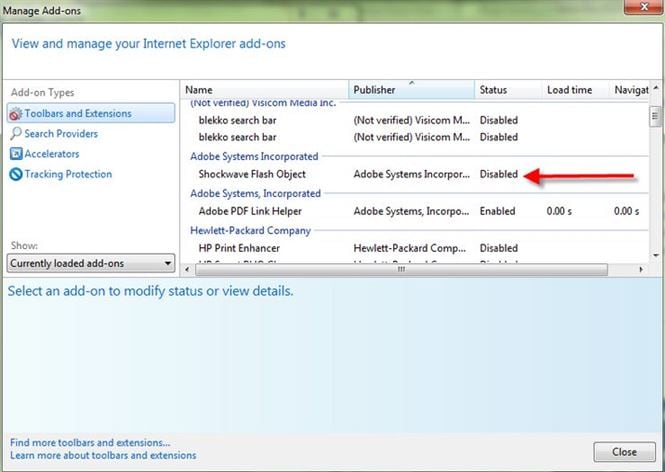
Task: Click Disabled status of Shockwave Flash Object
Action: click(499, 174)
